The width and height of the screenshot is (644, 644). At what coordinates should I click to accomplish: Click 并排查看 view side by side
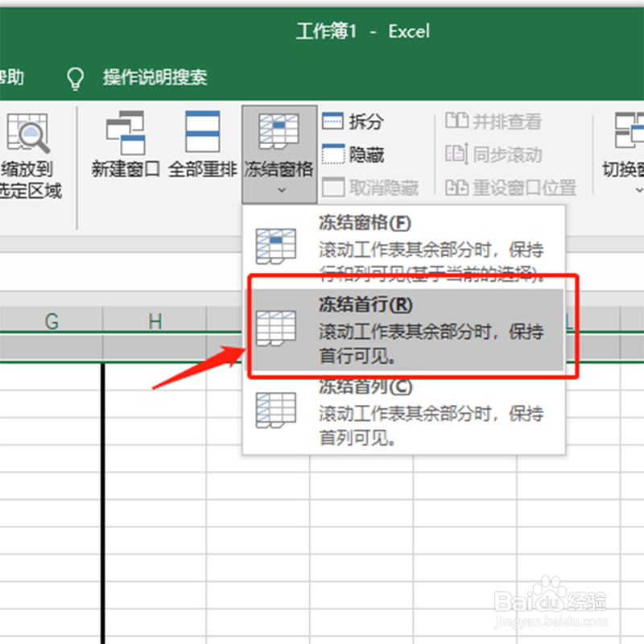pyautogui.click(x=493, y=122)
